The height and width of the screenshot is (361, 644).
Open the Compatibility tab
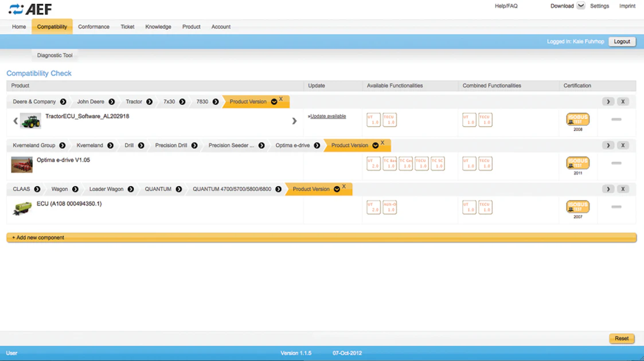pos(52,27)
